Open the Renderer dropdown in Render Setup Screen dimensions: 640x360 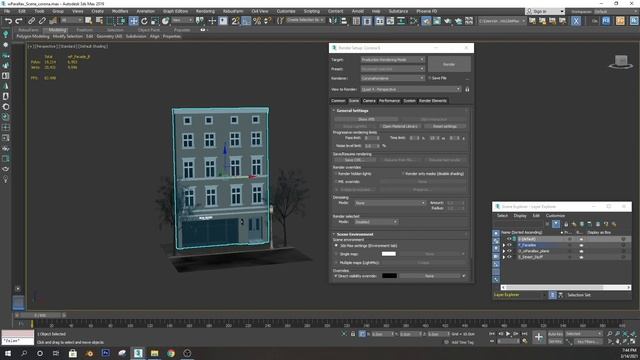click(393, 78)
